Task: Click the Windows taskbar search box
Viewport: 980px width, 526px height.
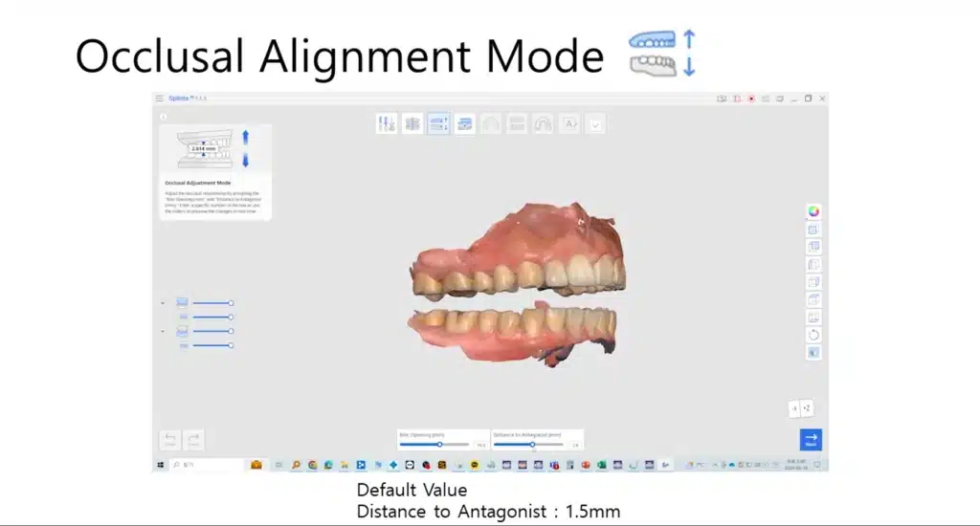Action: 207,465
